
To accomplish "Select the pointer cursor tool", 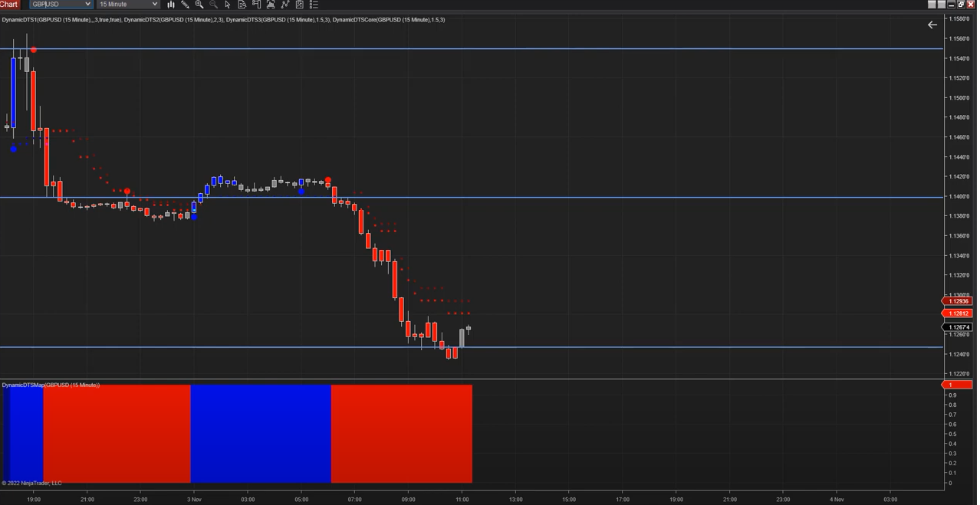I will [228, 5].
